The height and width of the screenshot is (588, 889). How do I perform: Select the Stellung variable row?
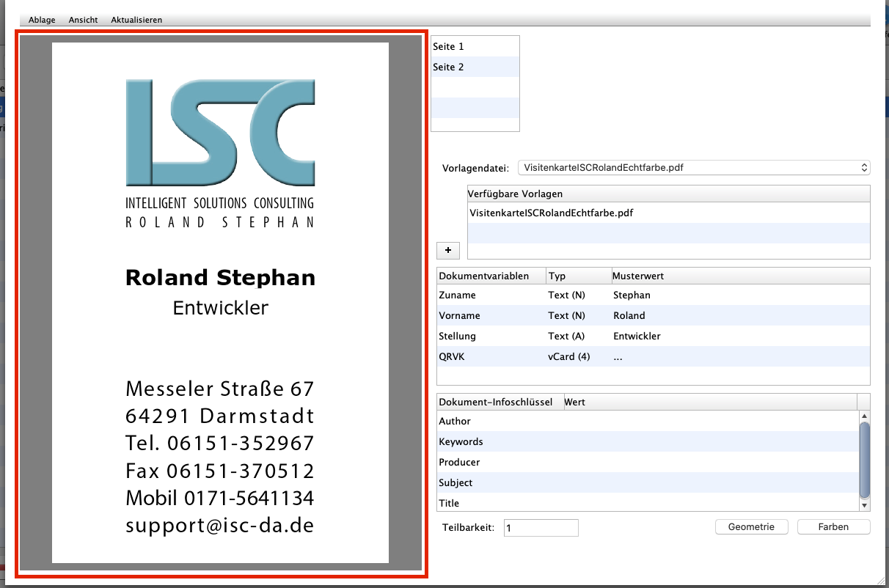tap(654, 336)
